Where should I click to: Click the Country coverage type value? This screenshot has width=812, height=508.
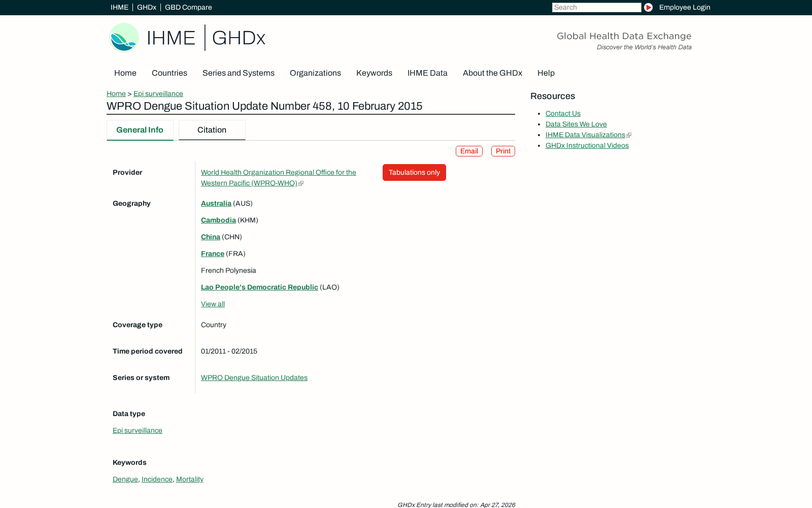pos(214,325)
